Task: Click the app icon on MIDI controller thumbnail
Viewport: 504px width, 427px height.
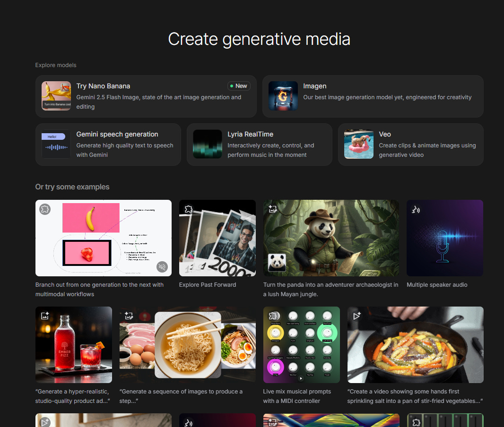Action: [x=273, y=316]
